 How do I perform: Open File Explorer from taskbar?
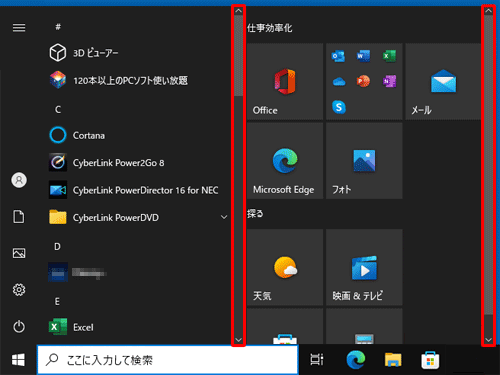(393, 360)
